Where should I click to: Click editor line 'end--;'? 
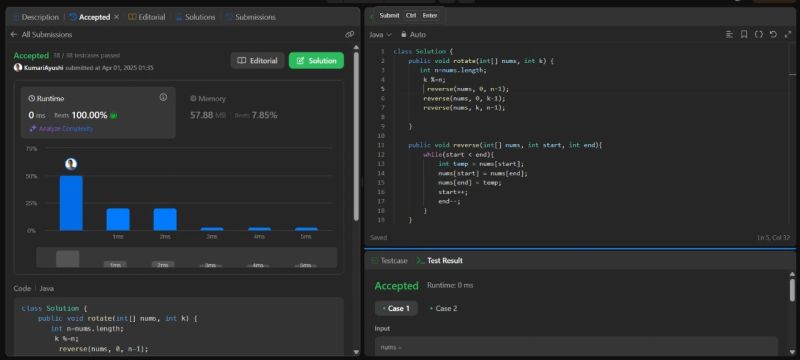point(449,201)
